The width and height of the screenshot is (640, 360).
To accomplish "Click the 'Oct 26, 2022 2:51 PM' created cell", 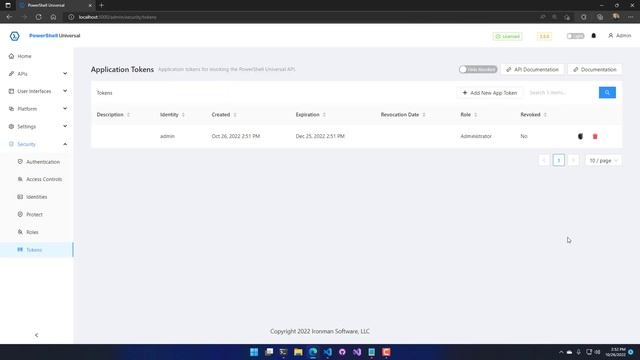I will pyautogui.click(x=236, y=136).
